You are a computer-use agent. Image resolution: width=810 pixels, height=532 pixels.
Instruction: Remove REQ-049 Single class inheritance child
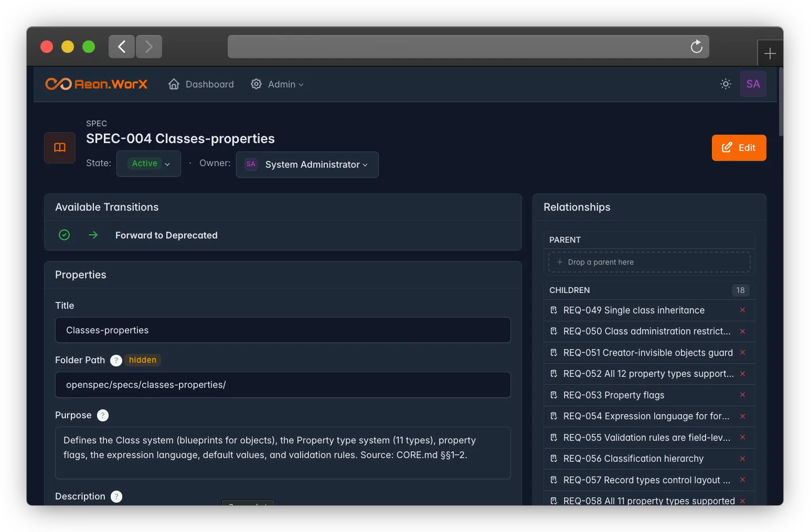click(x=742, y=310)
